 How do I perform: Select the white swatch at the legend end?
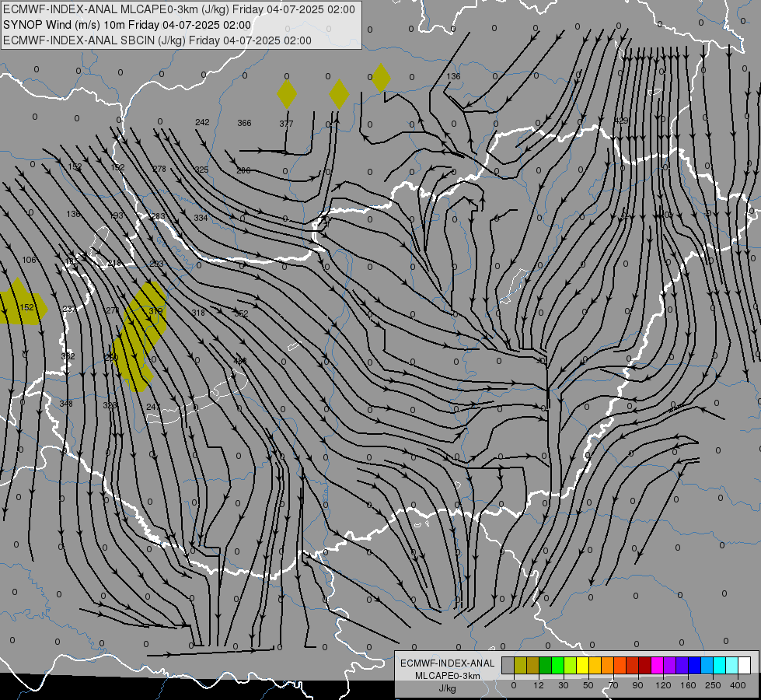[745, 666]
